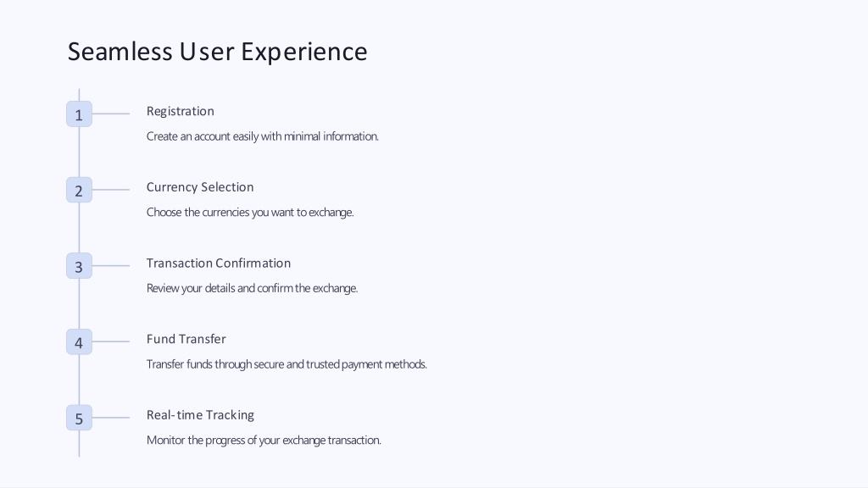
Task: Click the step 4 number badge
Action: pos(79,342)
